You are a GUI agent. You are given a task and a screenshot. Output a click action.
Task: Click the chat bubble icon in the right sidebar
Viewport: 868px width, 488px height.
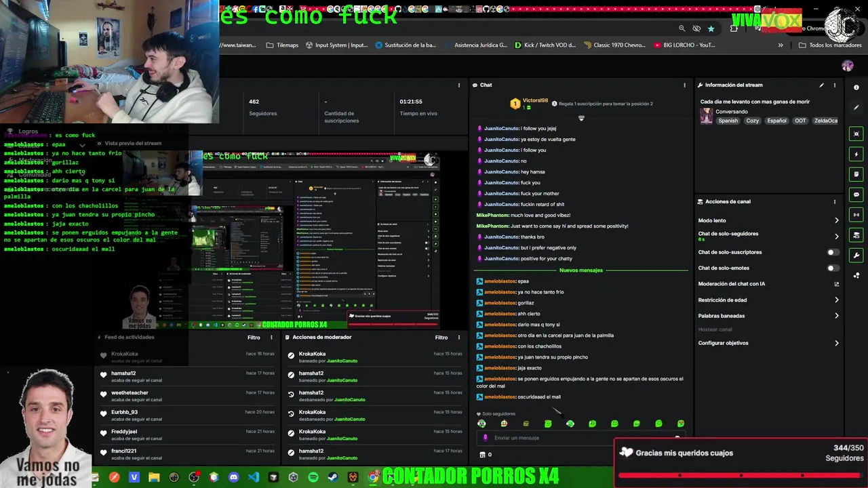[x=856, y=195]
